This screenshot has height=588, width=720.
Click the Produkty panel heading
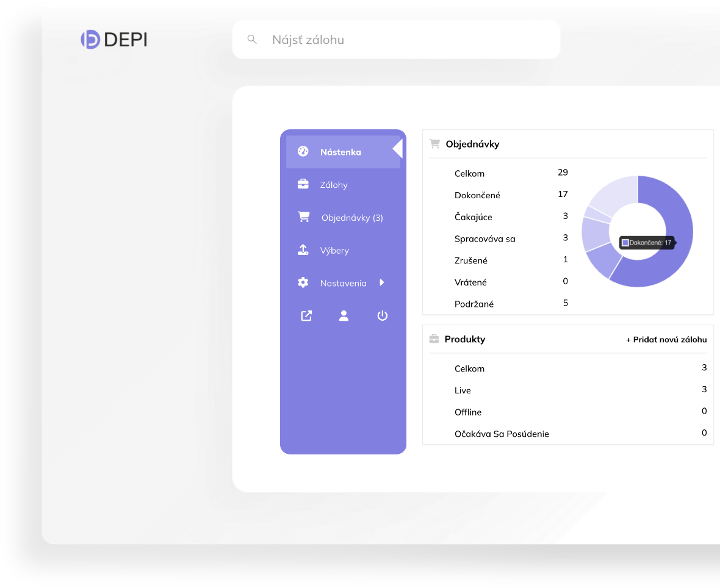click(465, 339)
